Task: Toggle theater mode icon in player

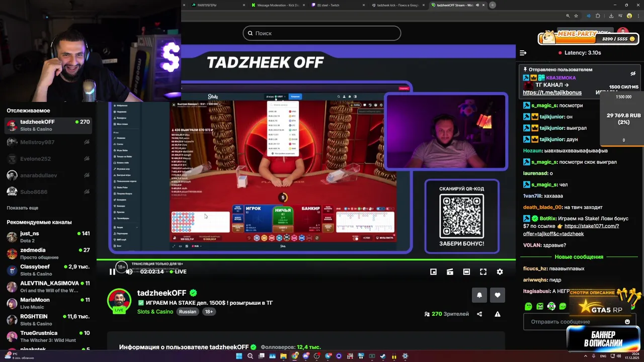Action: click(x=466, y=271)
